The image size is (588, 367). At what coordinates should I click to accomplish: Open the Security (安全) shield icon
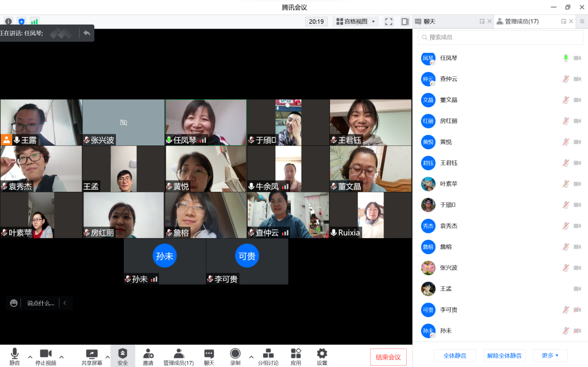pyautogui.click(x=122, y=354)
